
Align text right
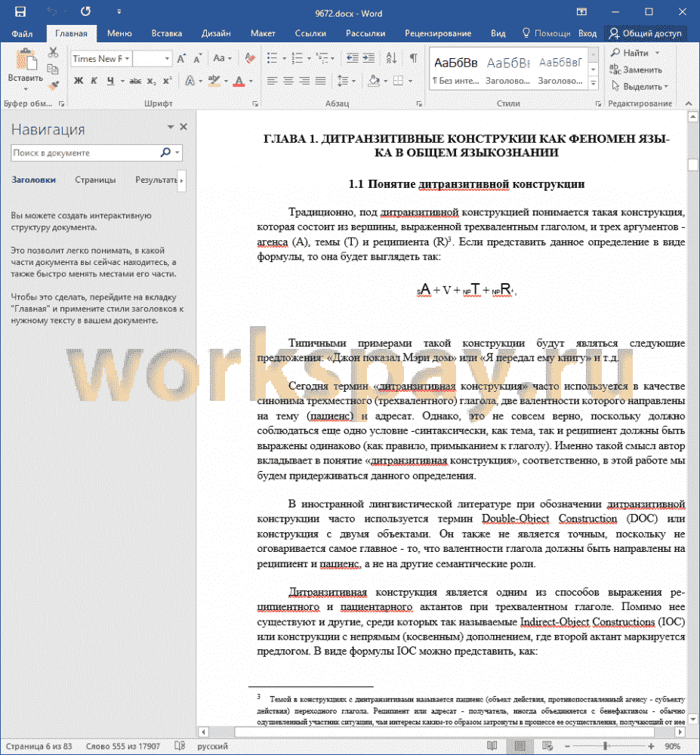(x=304, y=81)
